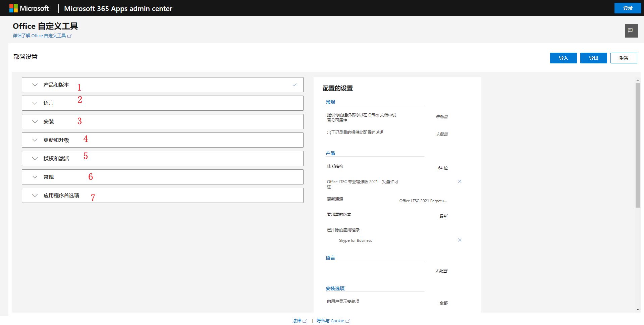Click the 最新 version value
The height and width of the screenshot is (325, 644).
tap(444, 216)
